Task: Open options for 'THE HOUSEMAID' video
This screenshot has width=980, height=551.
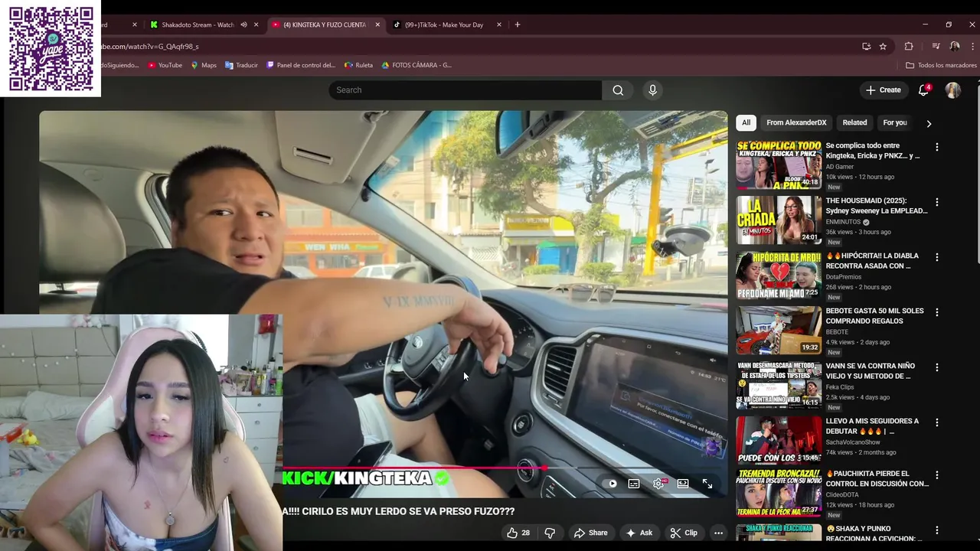Action: coord(936,202)
